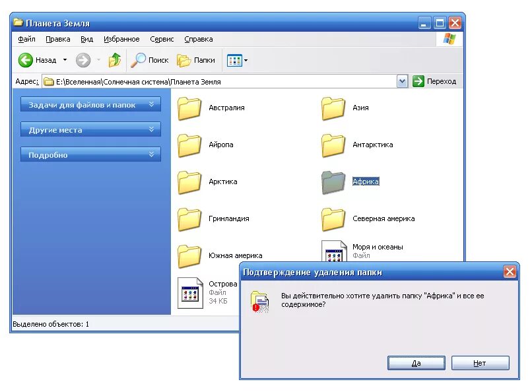Open the Справка menu

click(x=199, y=39)
